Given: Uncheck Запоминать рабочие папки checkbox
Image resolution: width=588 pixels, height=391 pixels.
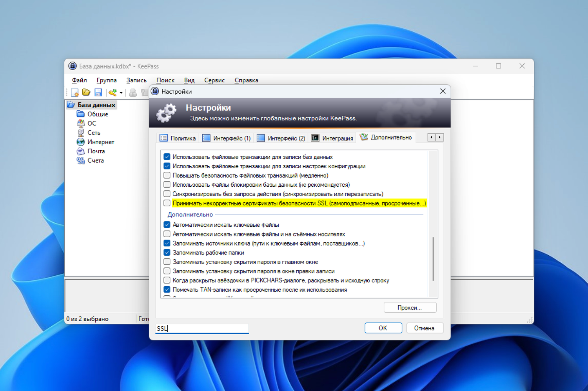Looking at the screenshot, I should pos(167,253).
